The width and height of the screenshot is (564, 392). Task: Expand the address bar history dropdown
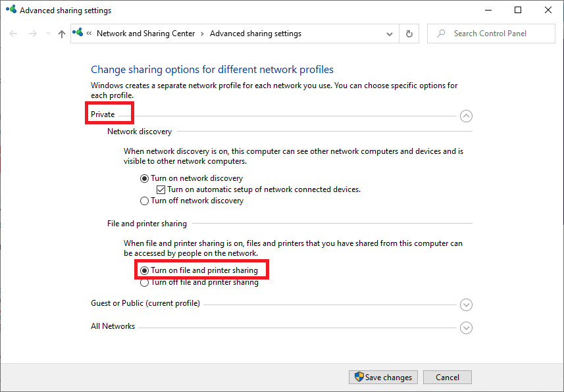pyautogui.click(x=389, y=34)
